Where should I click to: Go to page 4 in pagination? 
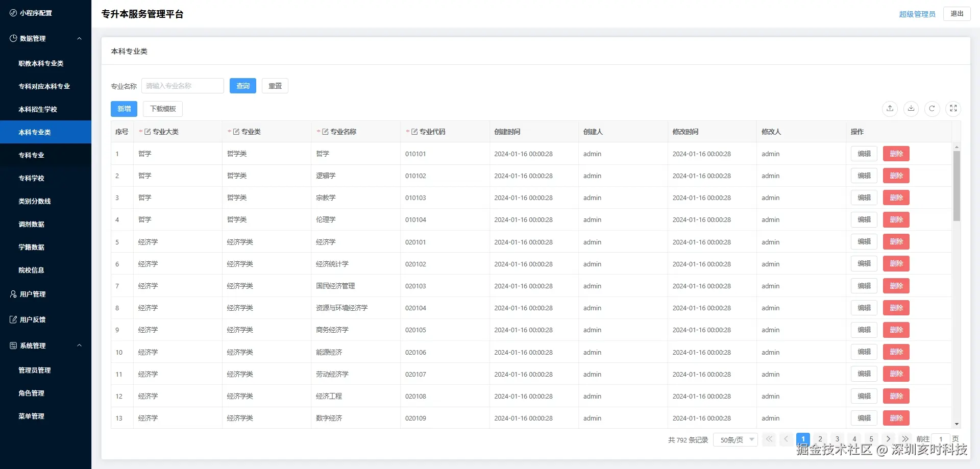click(x=854, y=439)
